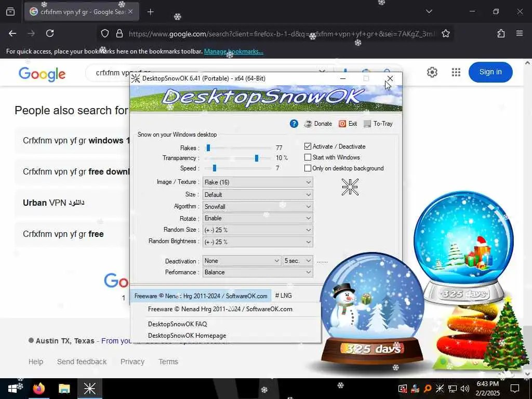The image size is (532, 399).
Task: Select Freeware © Nenad Hrg 2011-2024 menu entry
Action: tap(220, 309)
